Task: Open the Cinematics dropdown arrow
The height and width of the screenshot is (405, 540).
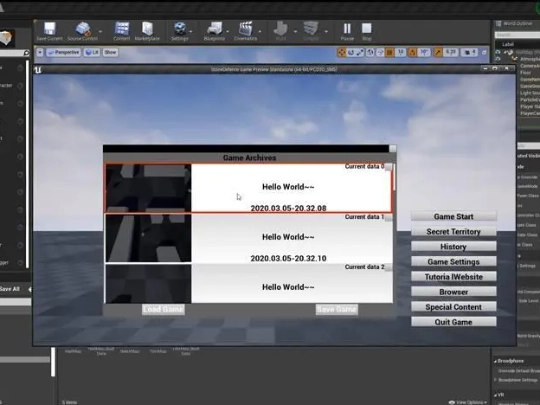Action: [x=260, y=31]
